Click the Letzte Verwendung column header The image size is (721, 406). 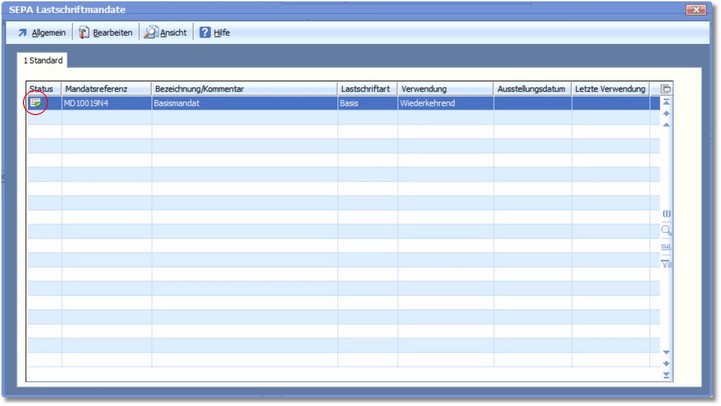tap(610, 89)
